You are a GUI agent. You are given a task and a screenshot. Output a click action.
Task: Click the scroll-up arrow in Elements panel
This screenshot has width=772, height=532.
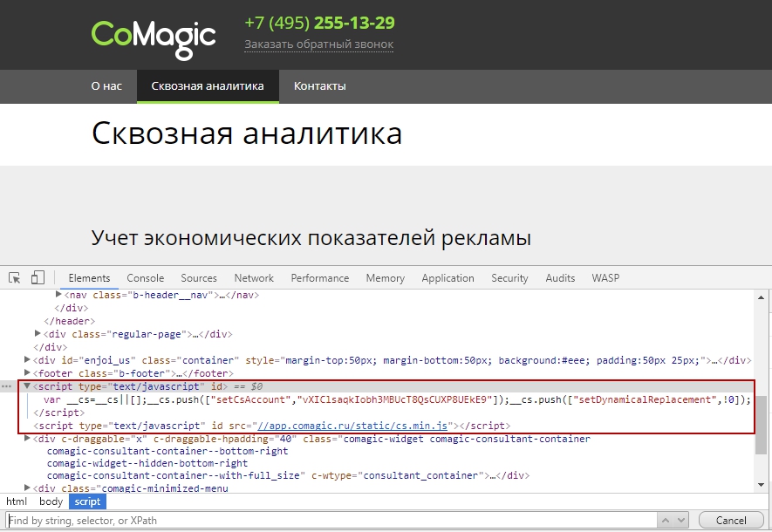coord(761,297)
